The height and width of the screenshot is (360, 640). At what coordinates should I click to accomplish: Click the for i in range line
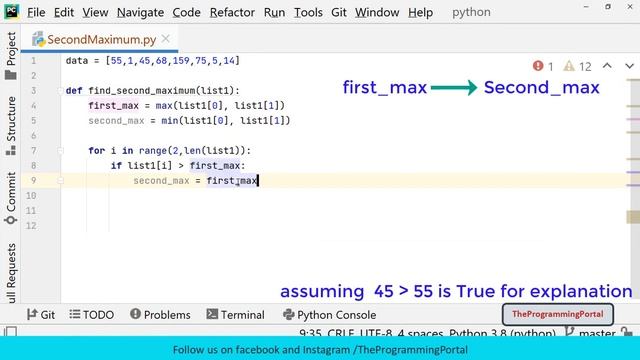169,151
